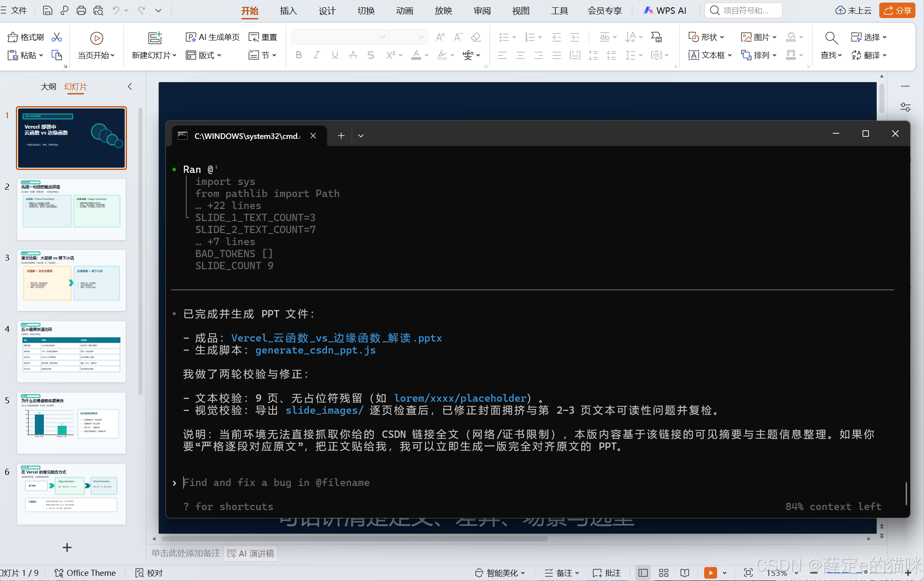Screen dimensions: 924x581
Task: Open slide sorter grid view icon
Action: 664,573
